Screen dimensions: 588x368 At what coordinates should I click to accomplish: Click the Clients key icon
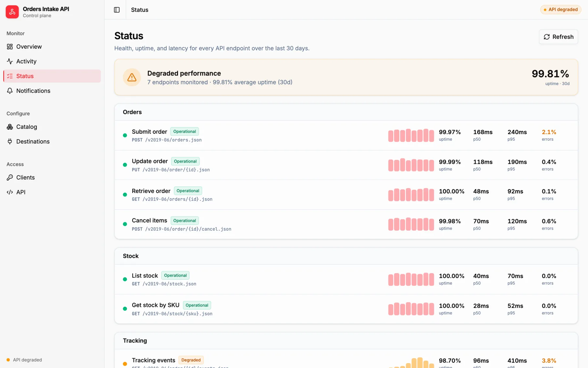[x=10, y=177]
